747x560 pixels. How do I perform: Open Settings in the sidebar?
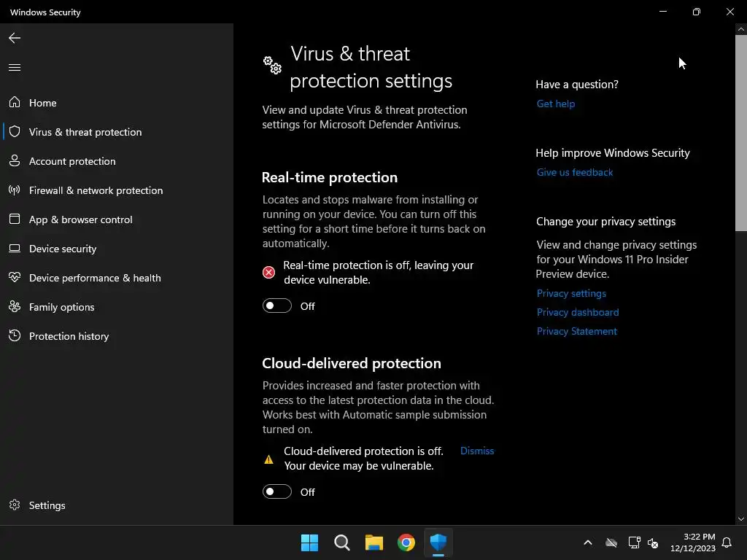(x=117, y=505)
